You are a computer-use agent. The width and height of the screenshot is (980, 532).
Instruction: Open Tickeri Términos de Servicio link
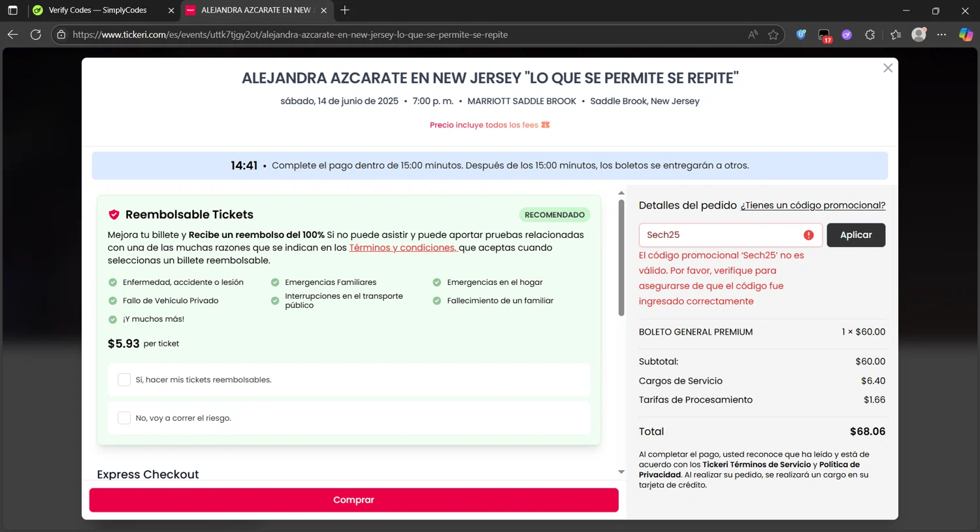pyautogui.click(x=757, y=465)
